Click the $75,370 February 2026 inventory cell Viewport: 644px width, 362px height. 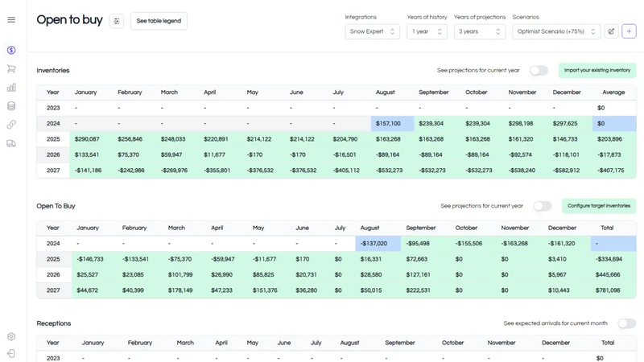134,154
